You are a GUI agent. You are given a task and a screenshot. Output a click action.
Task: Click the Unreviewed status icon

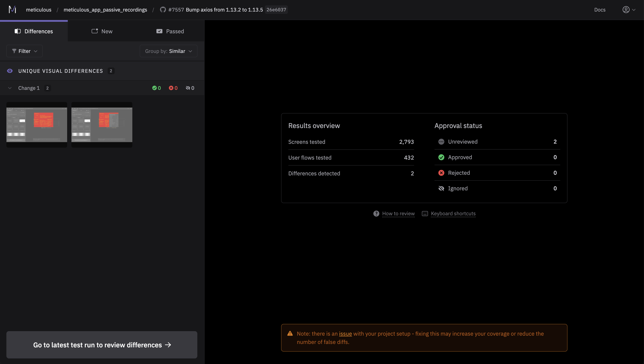coord(441,142)
